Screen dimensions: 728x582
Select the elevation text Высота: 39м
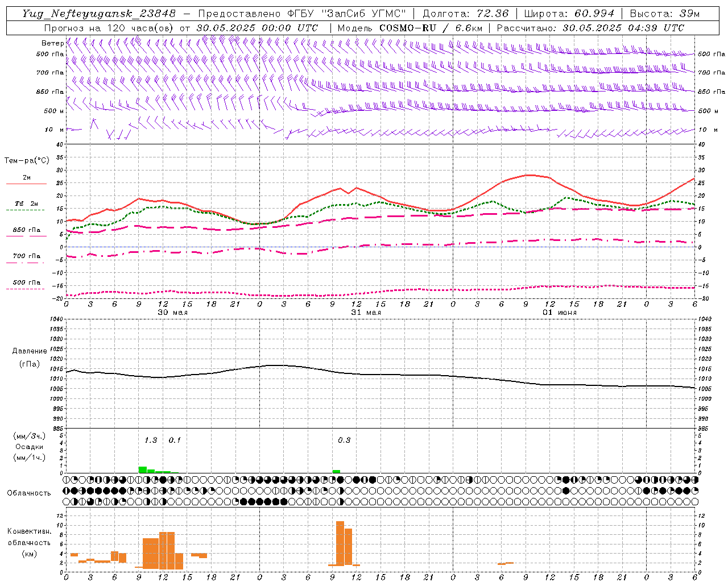click(x=665, y=14)
